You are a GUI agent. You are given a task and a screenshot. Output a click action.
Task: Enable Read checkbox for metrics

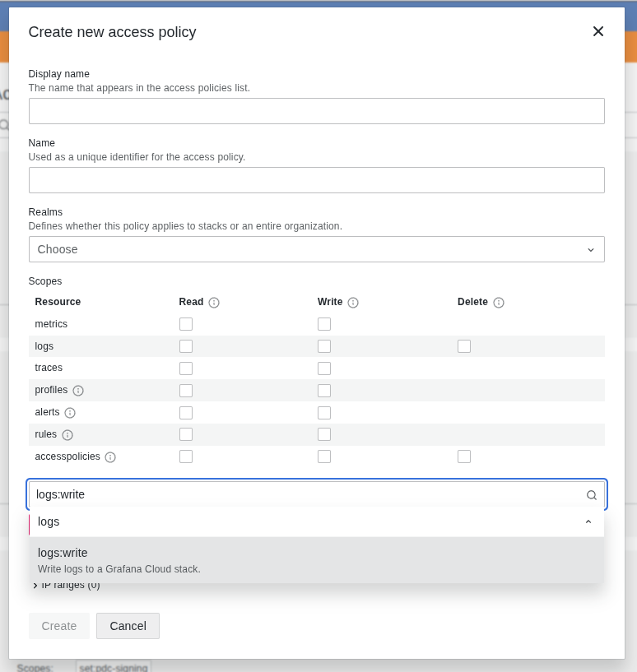(186, 324)
